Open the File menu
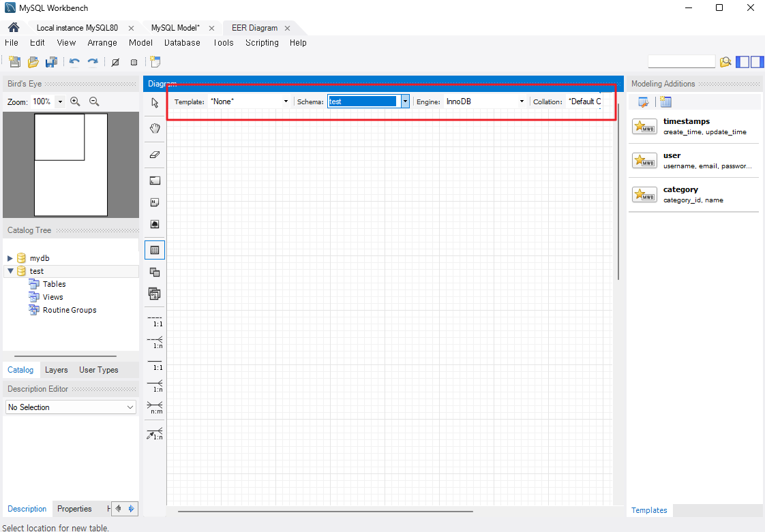 [x=11, y=43]
